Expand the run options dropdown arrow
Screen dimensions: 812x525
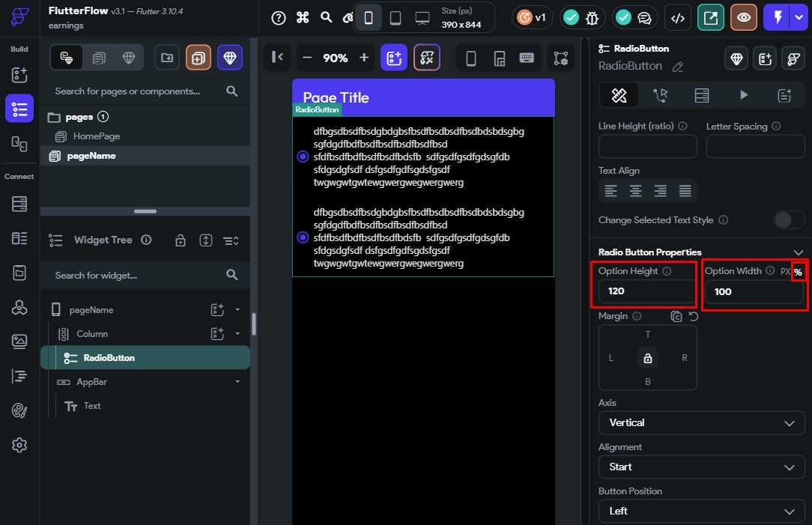(799, 18)
